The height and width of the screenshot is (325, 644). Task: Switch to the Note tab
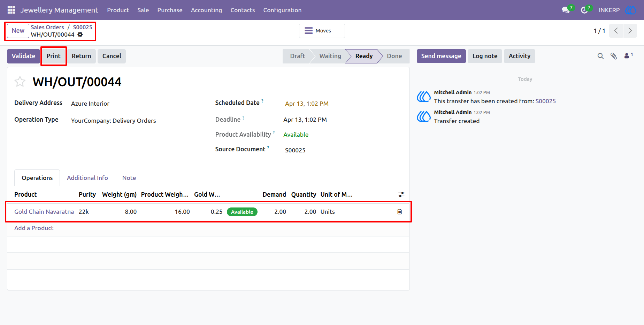(x=129, y=178)
